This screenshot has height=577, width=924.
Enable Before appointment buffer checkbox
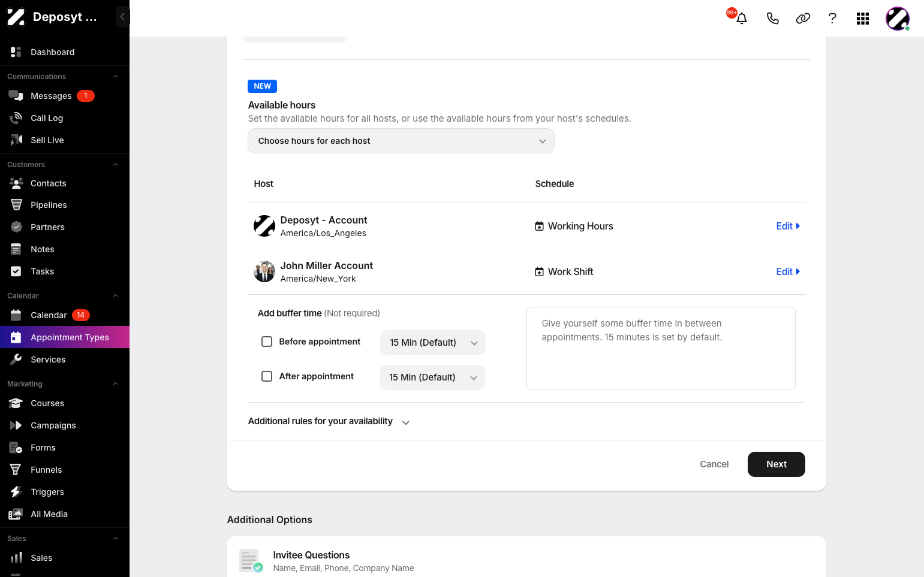click(267, 342)
